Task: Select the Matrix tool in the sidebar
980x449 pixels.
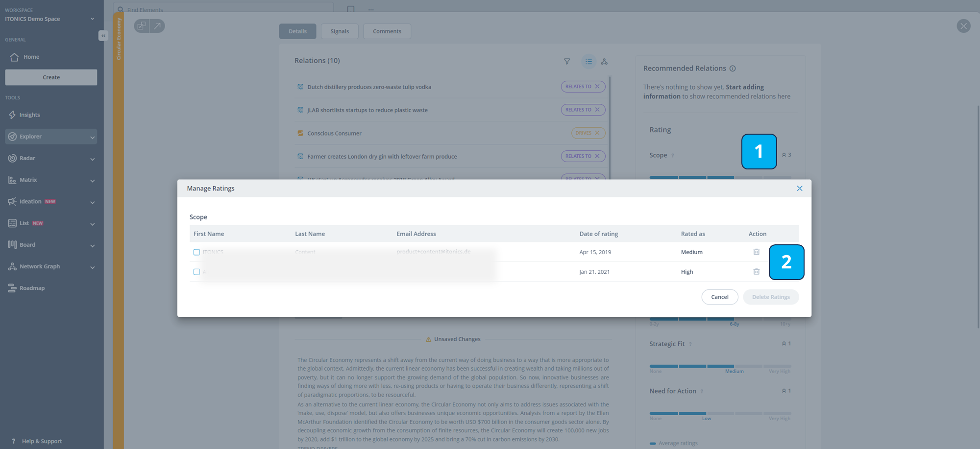Action: (x=28, y=180)
